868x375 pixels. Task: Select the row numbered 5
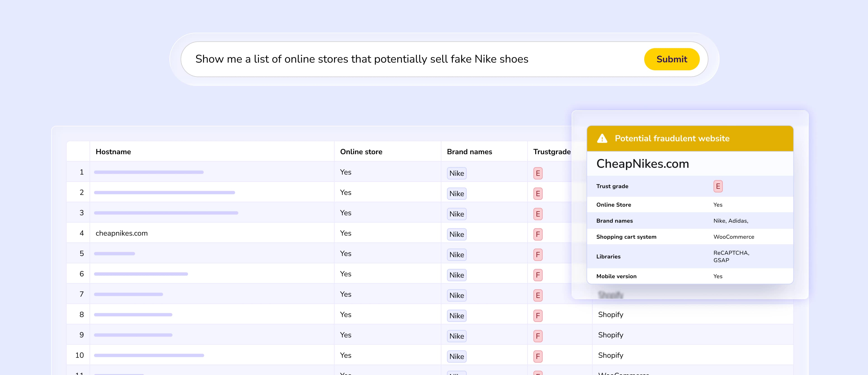click(82, 254)
